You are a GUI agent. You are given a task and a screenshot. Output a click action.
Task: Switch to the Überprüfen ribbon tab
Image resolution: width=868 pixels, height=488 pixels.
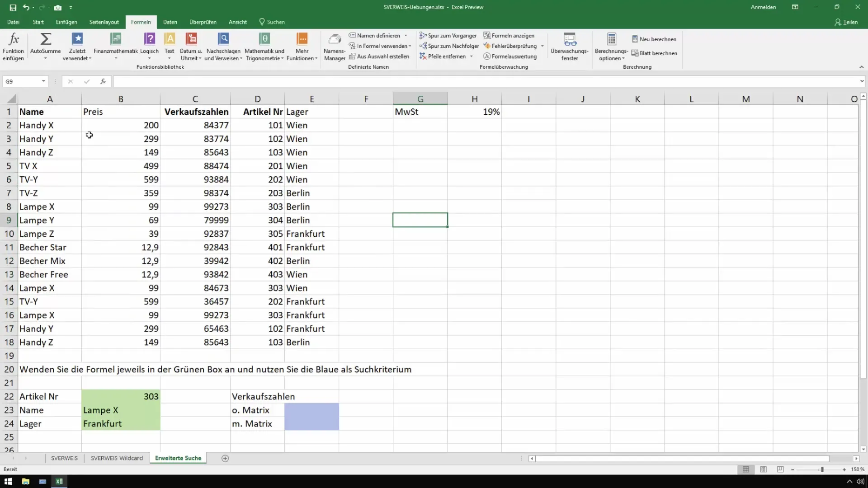coord(203,22)
